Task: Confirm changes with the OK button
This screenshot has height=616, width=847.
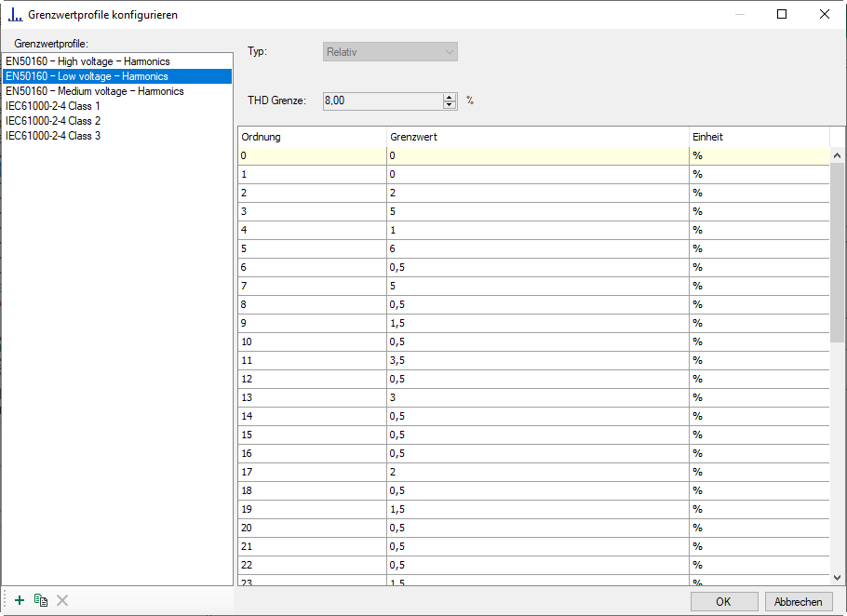Action: tap(723, 601)
